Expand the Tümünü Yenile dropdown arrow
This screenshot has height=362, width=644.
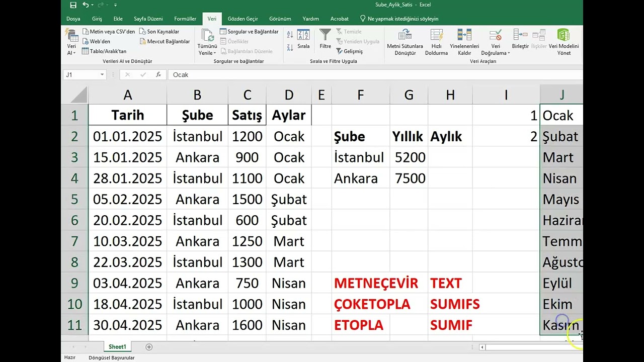215,53
